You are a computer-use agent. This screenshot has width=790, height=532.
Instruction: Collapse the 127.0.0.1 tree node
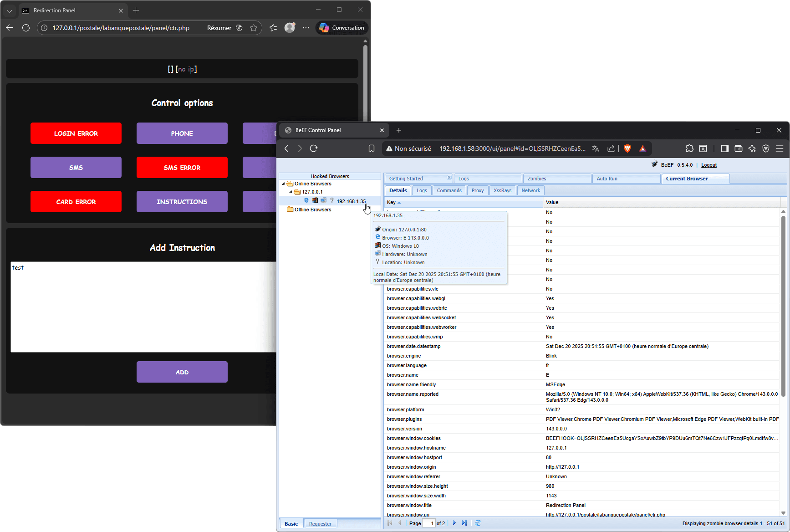point(291,192)
